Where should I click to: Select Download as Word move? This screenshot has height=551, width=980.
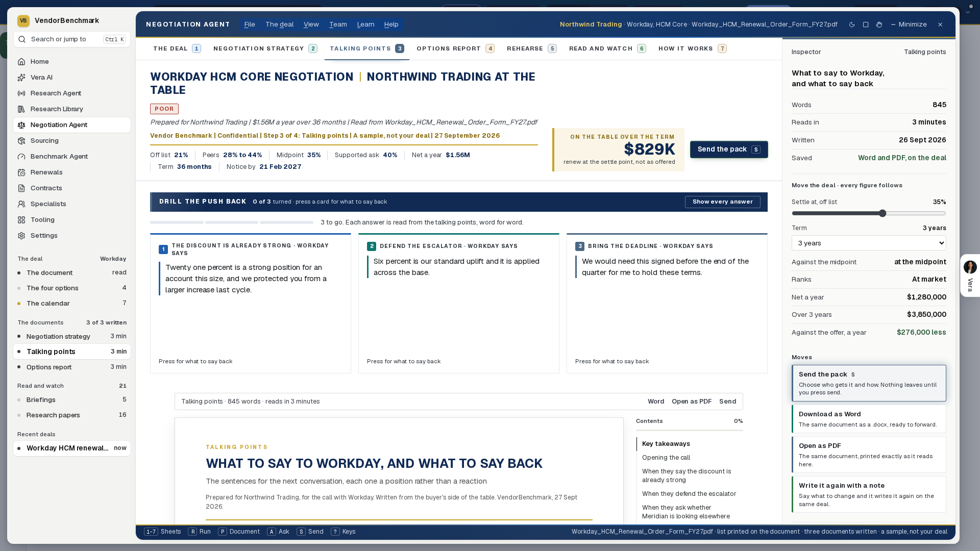[869, 419]
